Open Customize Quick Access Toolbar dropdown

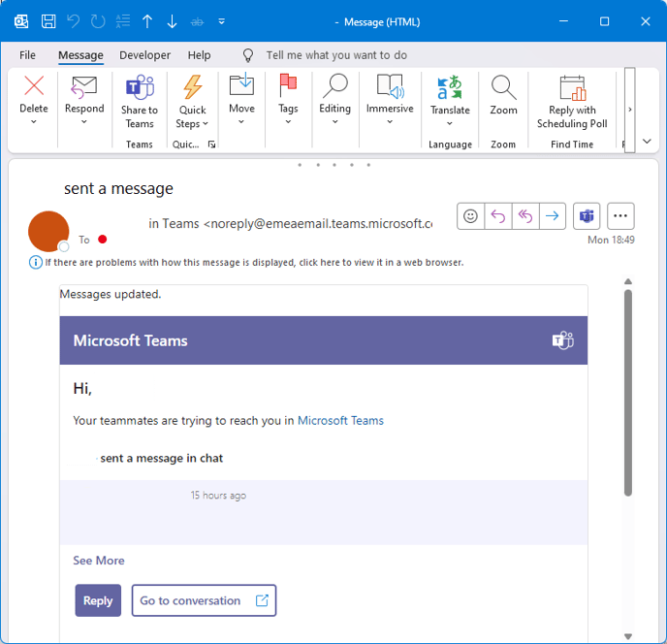pos(222,21)
